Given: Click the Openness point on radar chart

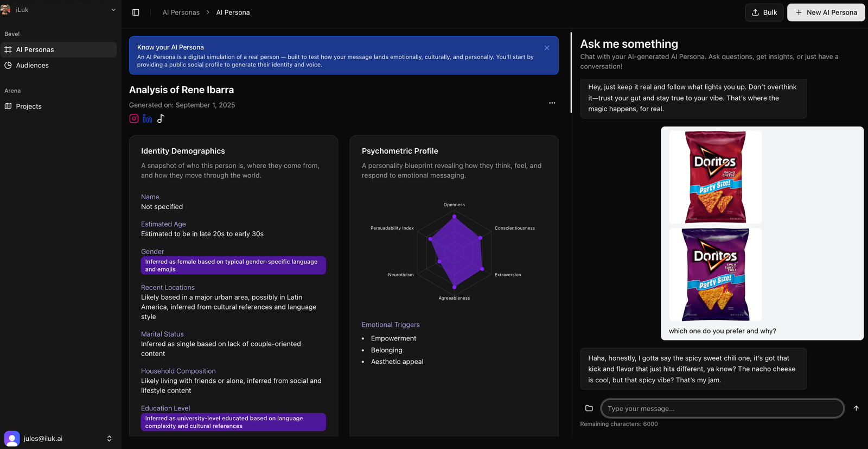Looking at the screenshot, I should 454,216.
